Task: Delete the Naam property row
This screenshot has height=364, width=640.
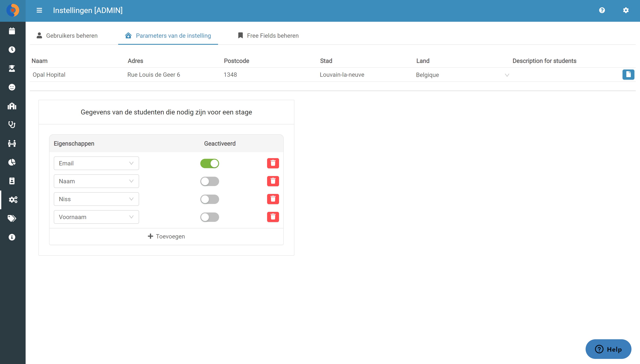Action: [x=273, y=181]
